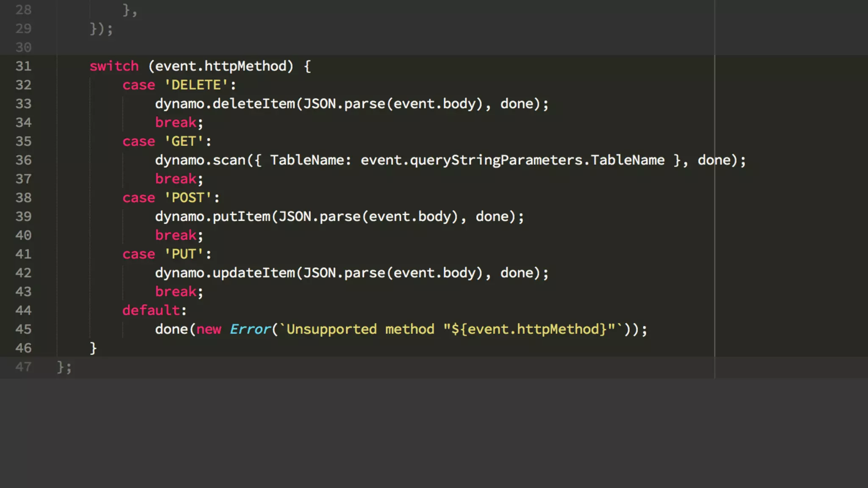Click the 'new' keyword before Error

209,329
